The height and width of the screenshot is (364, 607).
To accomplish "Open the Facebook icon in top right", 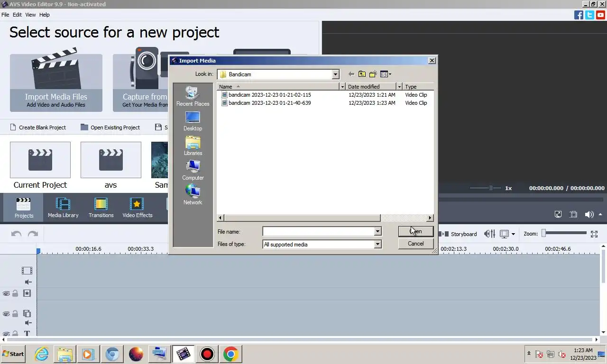I will (579, 15).
